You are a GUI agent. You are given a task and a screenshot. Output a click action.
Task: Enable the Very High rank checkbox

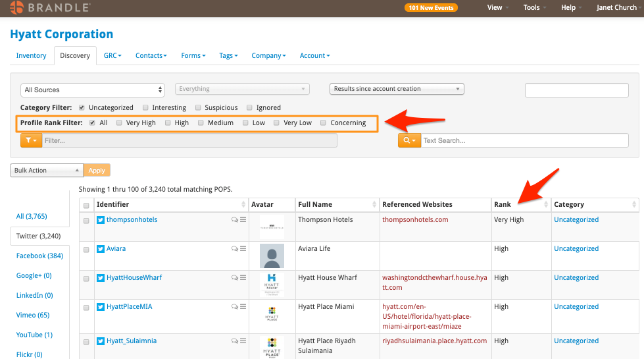pyautogui.click(x=119, y=123)
